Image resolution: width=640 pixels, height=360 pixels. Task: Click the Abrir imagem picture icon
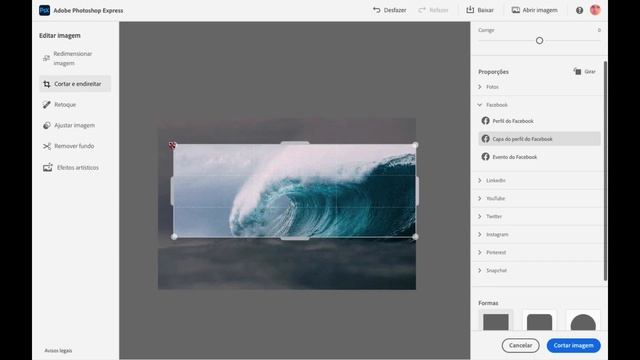pos(516,10)
